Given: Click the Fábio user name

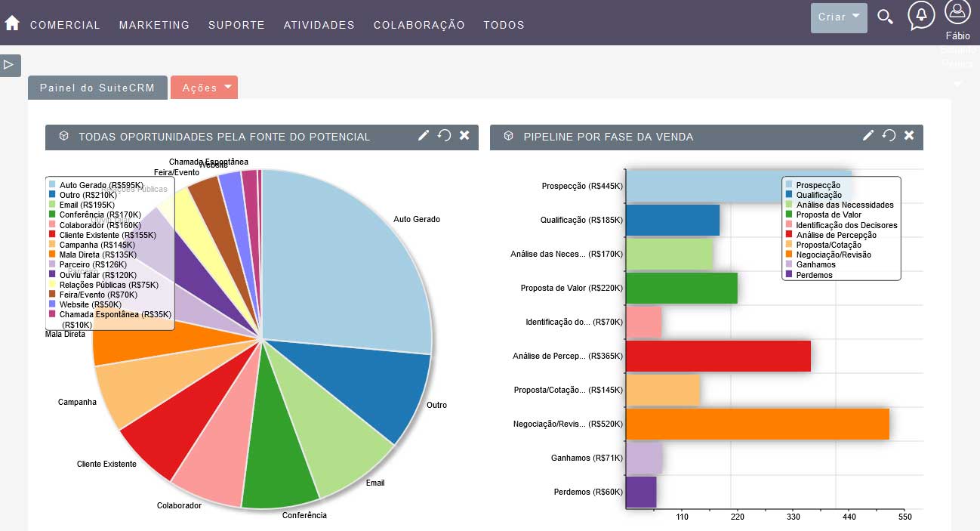Looking at the screenshot, I should (957, 36).
